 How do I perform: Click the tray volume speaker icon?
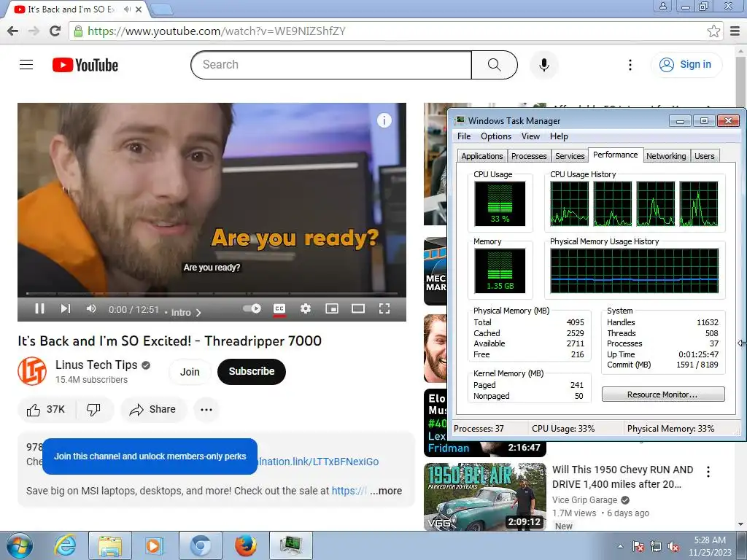tap(673, 546)
